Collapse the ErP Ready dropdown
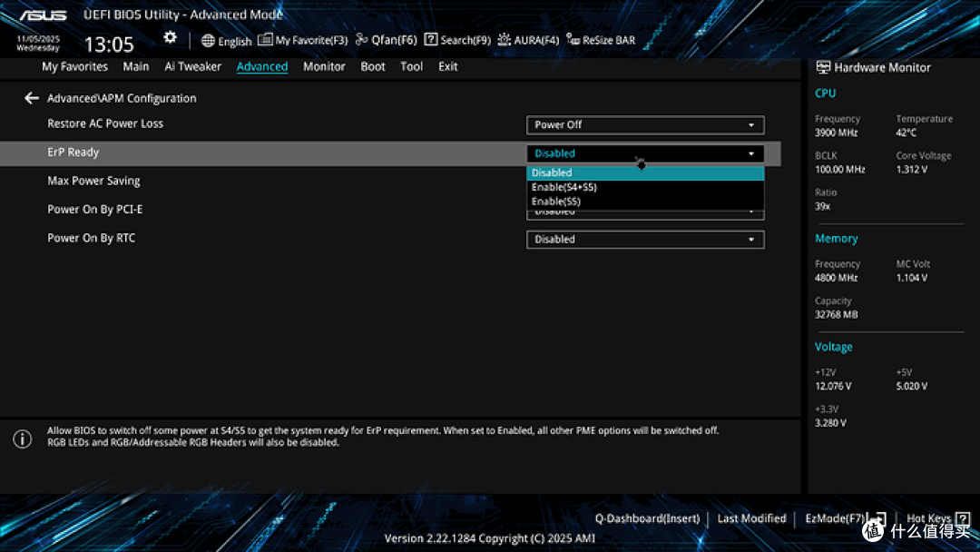The image size is (980, 552). [645, 153]
